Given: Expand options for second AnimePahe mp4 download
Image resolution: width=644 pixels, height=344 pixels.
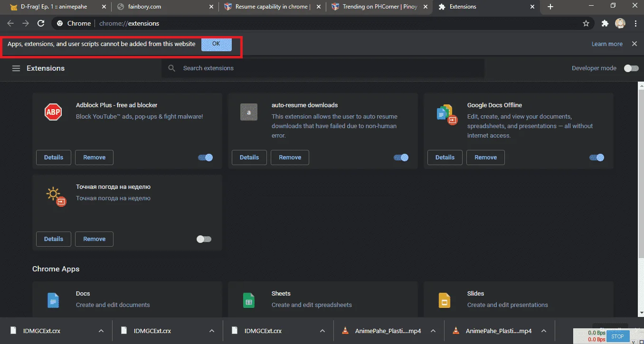Looking at the screenshot, I should coord(544,331).
